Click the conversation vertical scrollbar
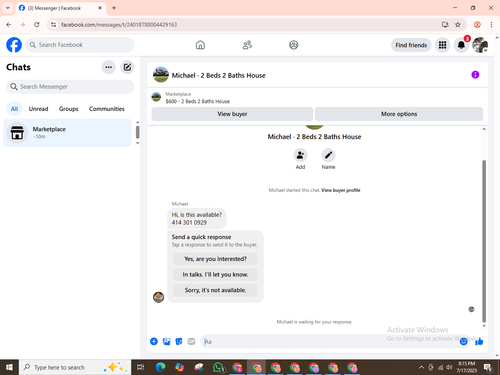 coord(484,241)
